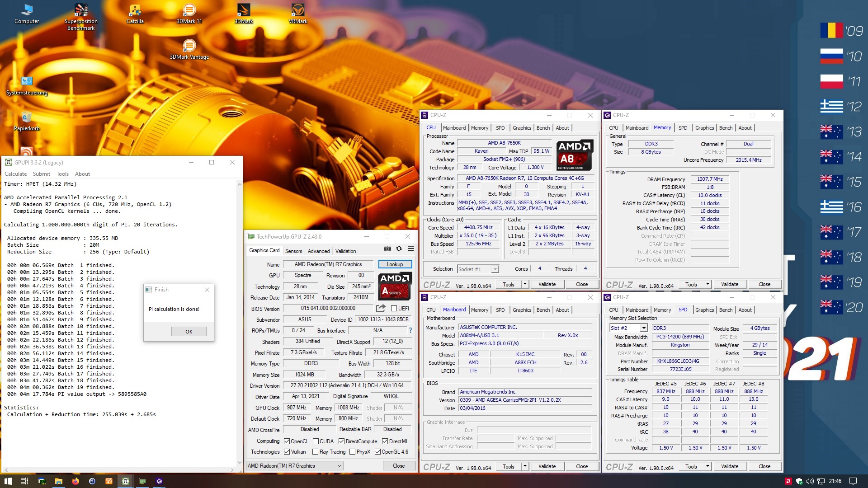Screen dimensions: 868x488
Task: Switch to CPU-Z via its purple taskbar icon
Action: (x=159, y=481)
